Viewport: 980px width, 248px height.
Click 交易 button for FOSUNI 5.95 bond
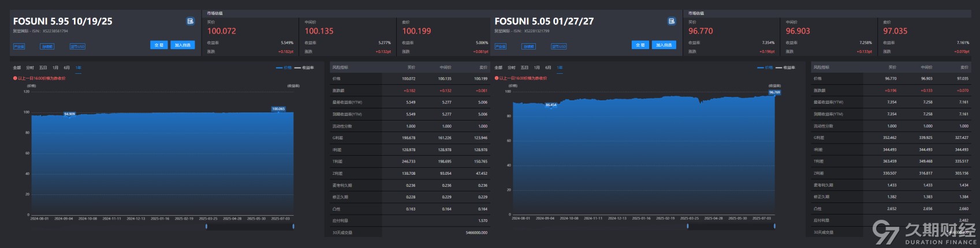click(x=159, y=45)
